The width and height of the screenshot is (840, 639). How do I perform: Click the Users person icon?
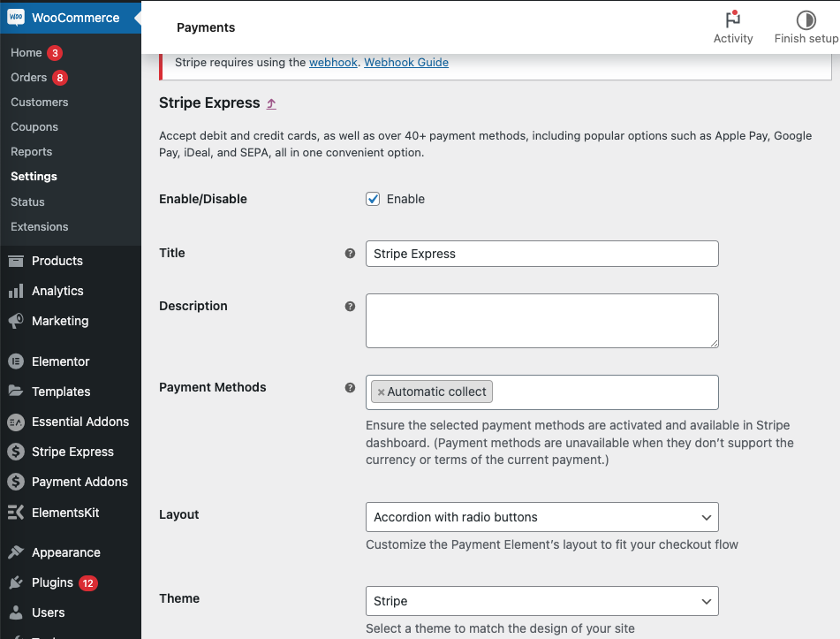click(16, 612)
